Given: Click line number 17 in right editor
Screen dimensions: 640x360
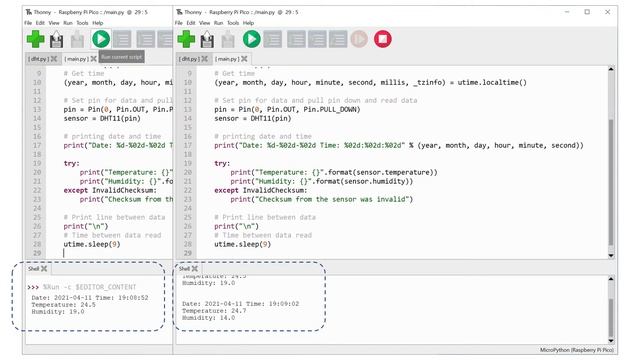Looking at the screenshot, I should click(x=187, y=146).
